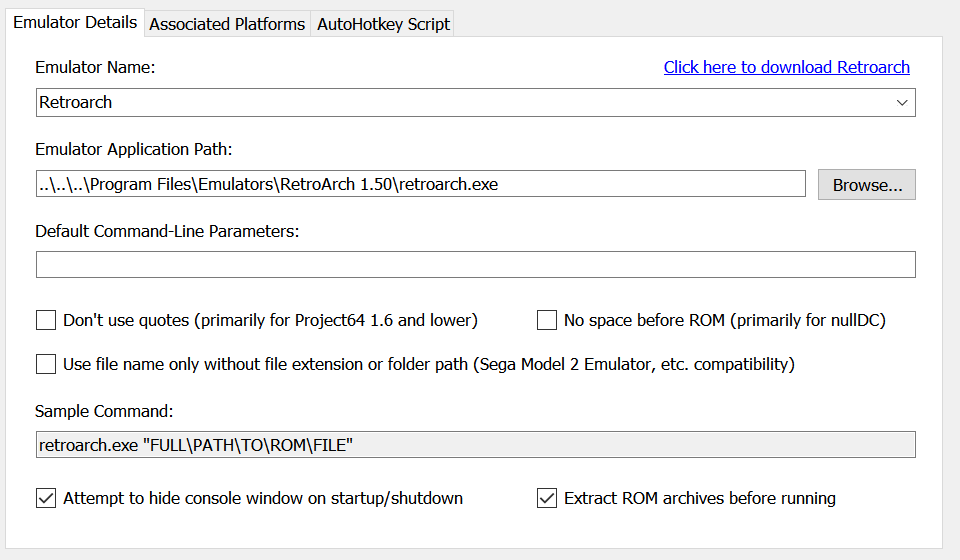Click the Default Command-Line Parameters label
The height and width of the screenshot is (560, 960).
(167, 231)
